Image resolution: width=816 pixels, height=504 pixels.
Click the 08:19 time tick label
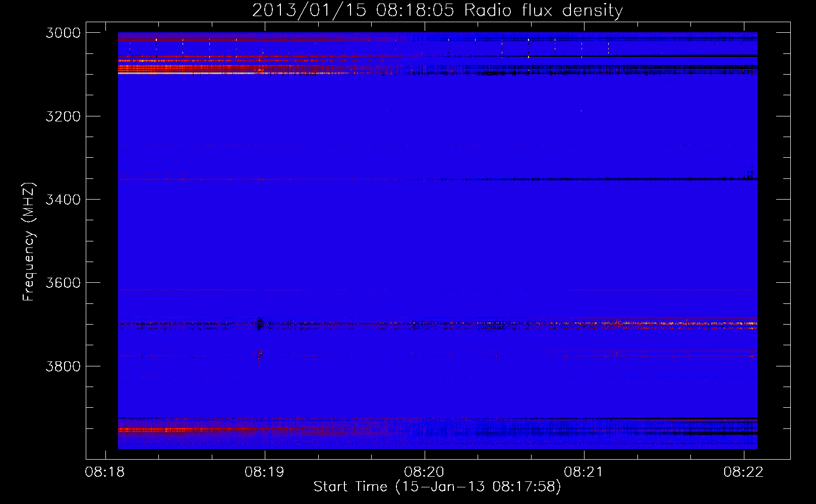point(264,472)
